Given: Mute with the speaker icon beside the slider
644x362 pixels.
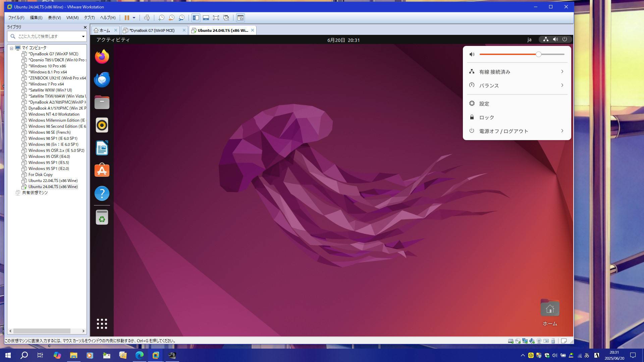Looking at the screenshot, I should pos(472,54).
